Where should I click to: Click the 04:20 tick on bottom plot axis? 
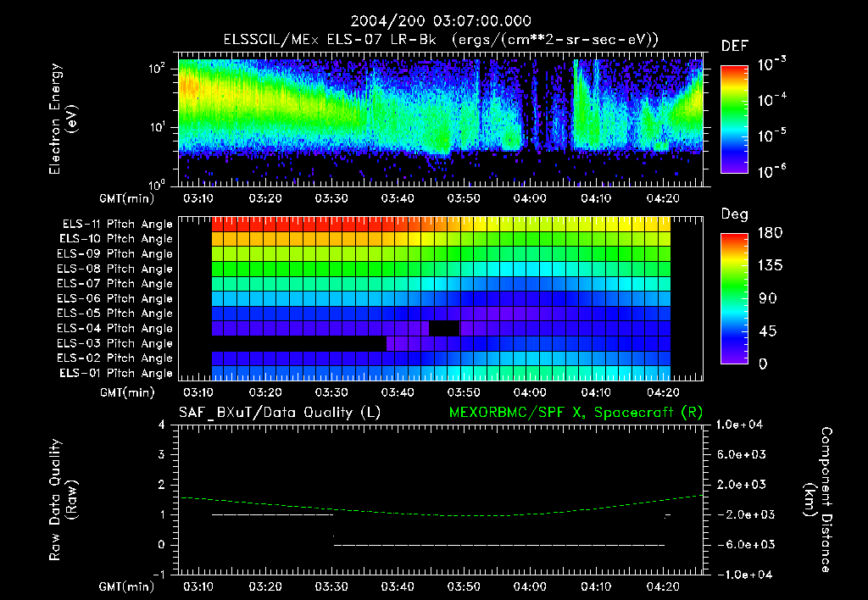(x=663, y=586)
